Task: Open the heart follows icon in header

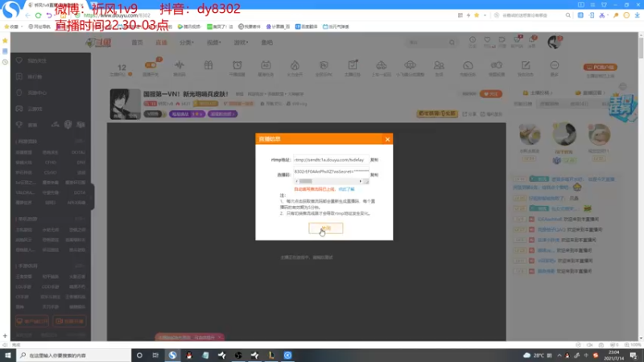Action: coord(487,40)
